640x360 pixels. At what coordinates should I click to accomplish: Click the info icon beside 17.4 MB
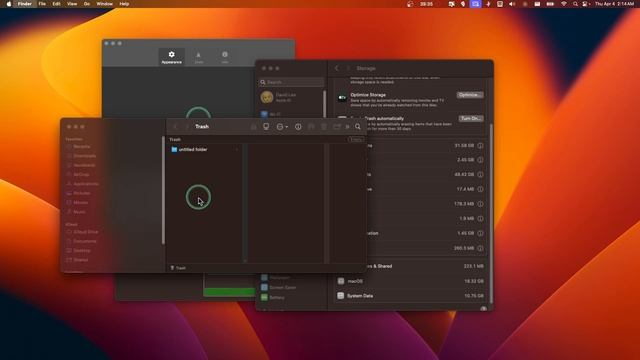tap(480, 189)
